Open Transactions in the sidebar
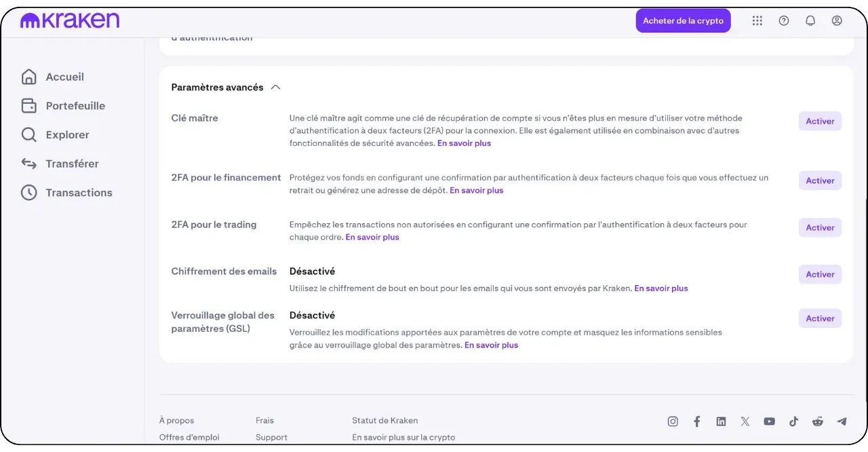 click(79, 193)
